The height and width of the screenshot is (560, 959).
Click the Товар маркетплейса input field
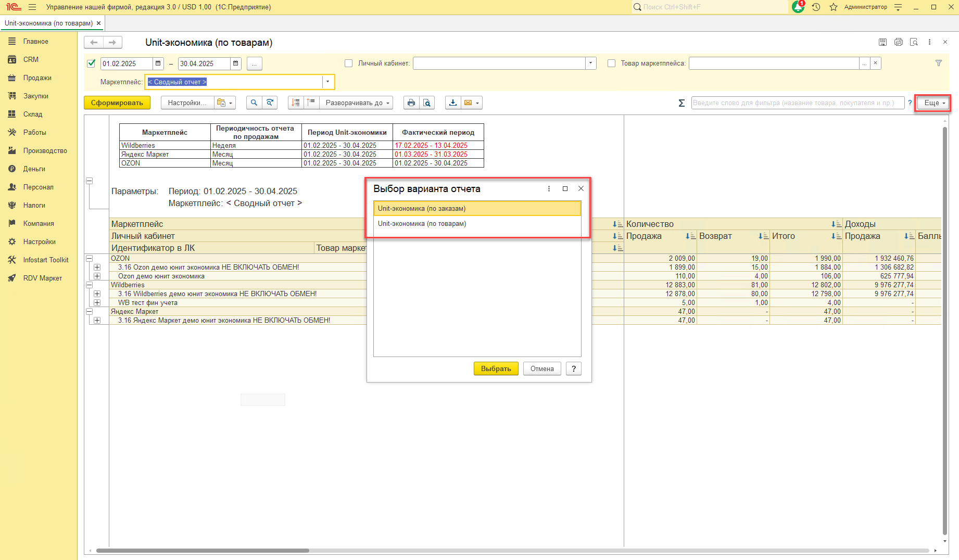click(x=774, y=63)
